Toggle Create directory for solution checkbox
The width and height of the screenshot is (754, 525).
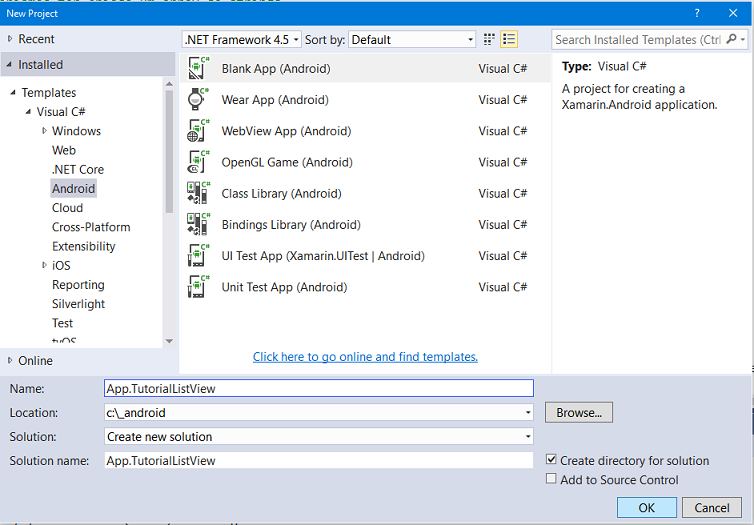(x=551, y=460)
